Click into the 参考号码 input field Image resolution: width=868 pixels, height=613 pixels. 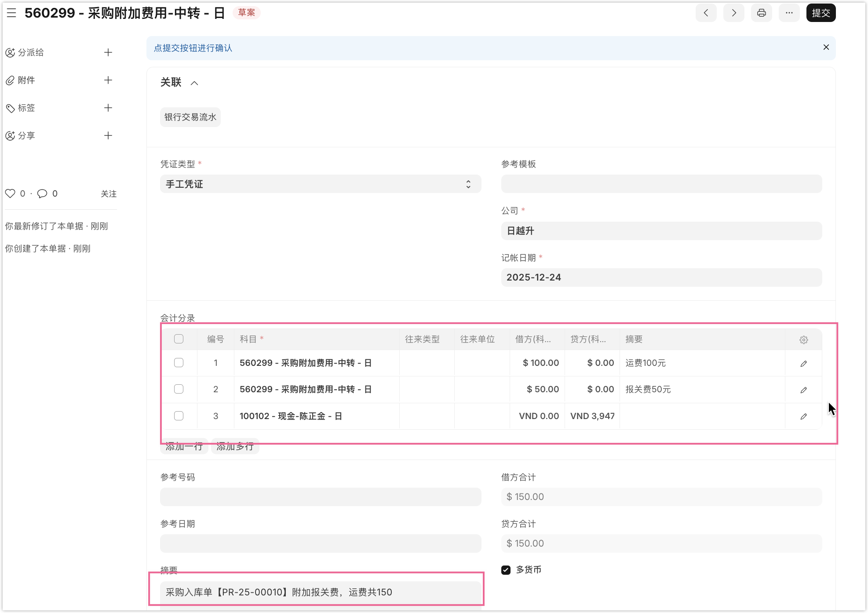tap(320, 497)
